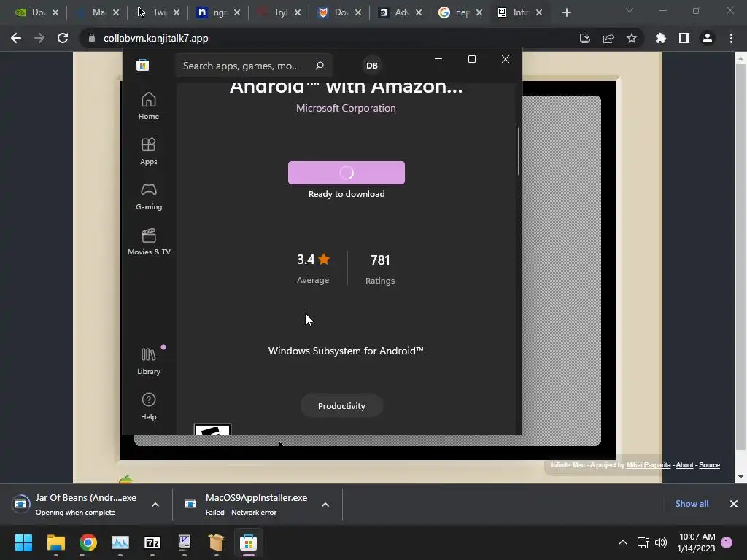Open the DB account profile button
The image size is (747, 560).
[x=372, y=66]
